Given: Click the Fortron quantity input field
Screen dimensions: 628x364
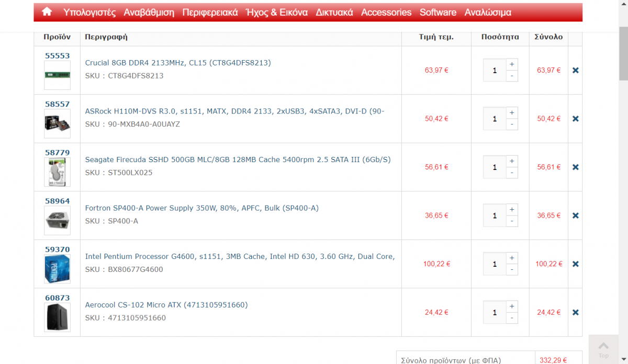Looking at the screenshot, I should [495, 215].
